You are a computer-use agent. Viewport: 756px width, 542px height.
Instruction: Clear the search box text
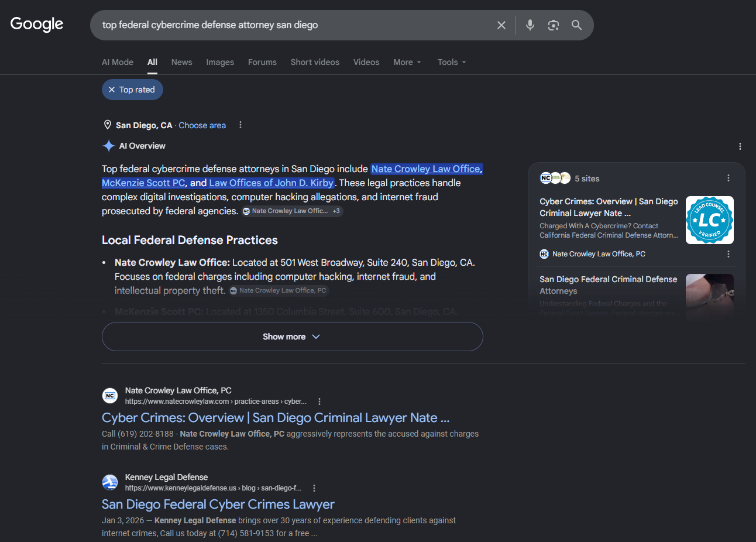point(501,25)
